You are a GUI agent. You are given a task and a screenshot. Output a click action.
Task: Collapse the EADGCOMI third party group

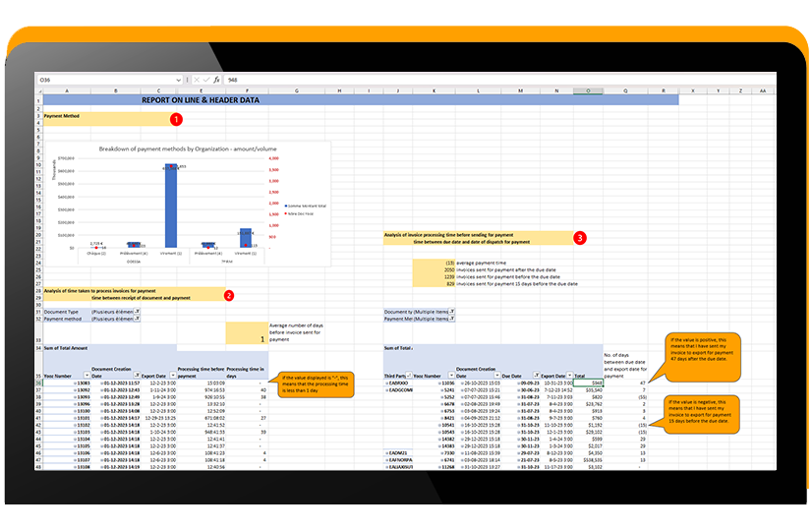pyautogui.click(x=387, y=390)
